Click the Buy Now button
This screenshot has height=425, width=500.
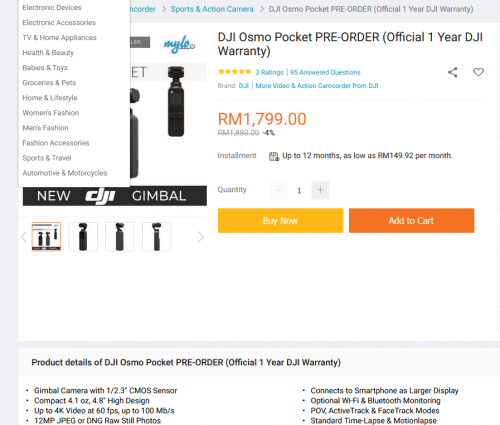[x=280, y=221]
